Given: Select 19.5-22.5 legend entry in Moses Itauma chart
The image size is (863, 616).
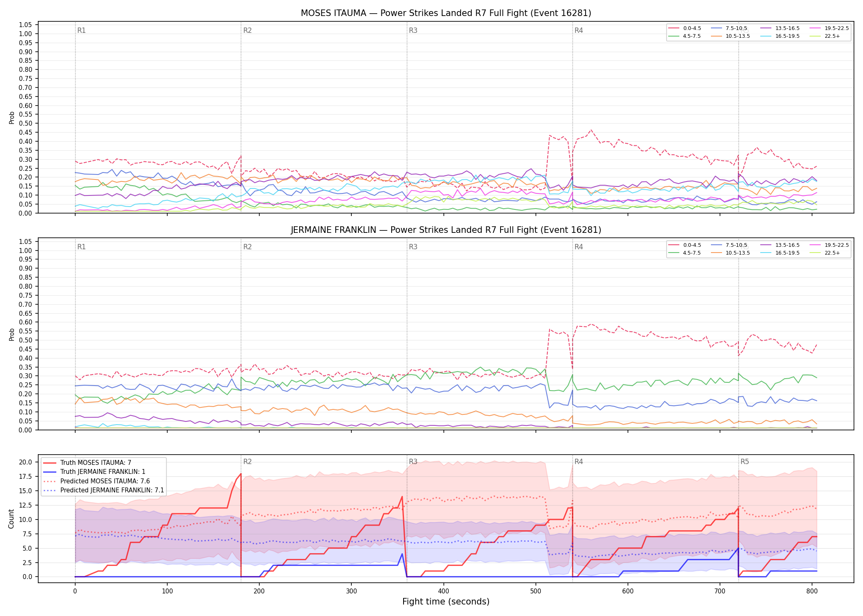Looking at the screenshot, I should tap(829, 28).
